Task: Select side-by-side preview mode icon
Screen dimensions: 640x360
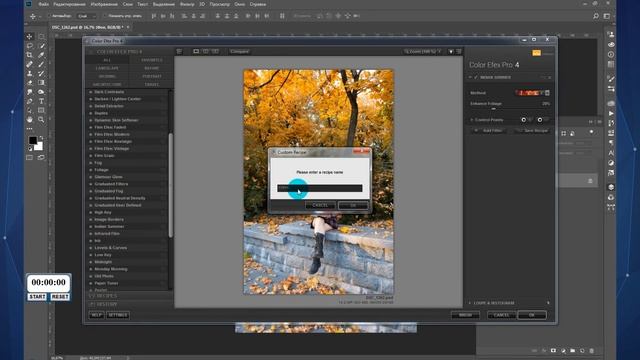Action: 215,51
